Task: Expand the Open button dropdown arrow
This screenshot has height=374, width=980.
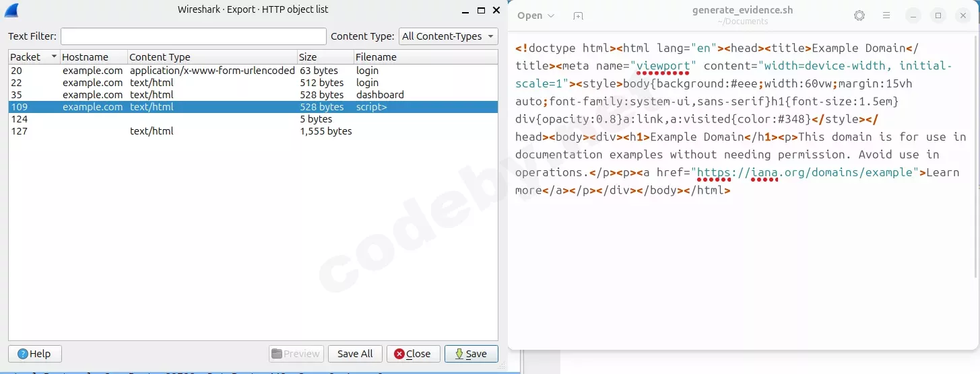Action: click(x=551, y=15)
